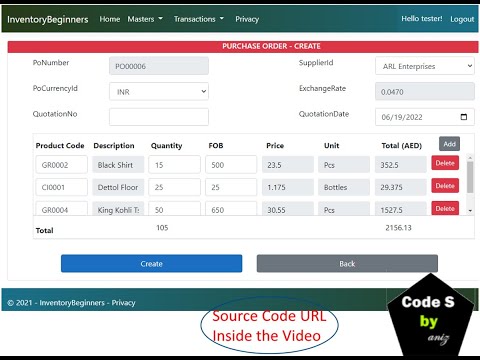Image resolution: width=480 pixels, height=360 pixels.
Task: Open the Transactions dropdown menu
Action: coord(199,19)
